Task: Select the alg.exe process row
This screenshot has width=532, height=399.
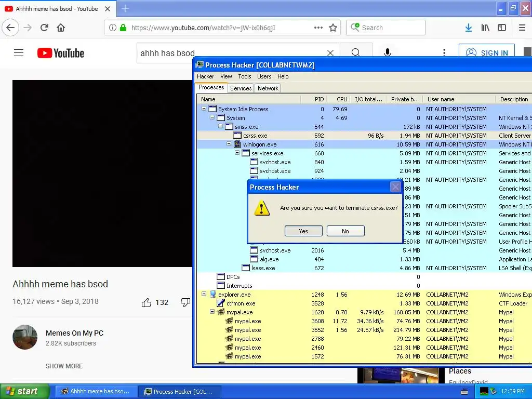Action: pos(364,259)
